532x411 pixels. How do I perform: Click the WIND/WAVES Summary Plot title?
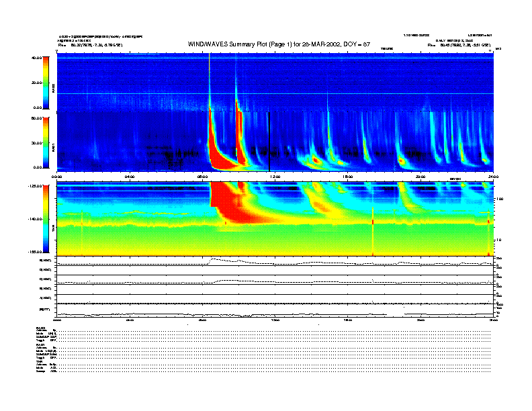[x=279, y=44]
